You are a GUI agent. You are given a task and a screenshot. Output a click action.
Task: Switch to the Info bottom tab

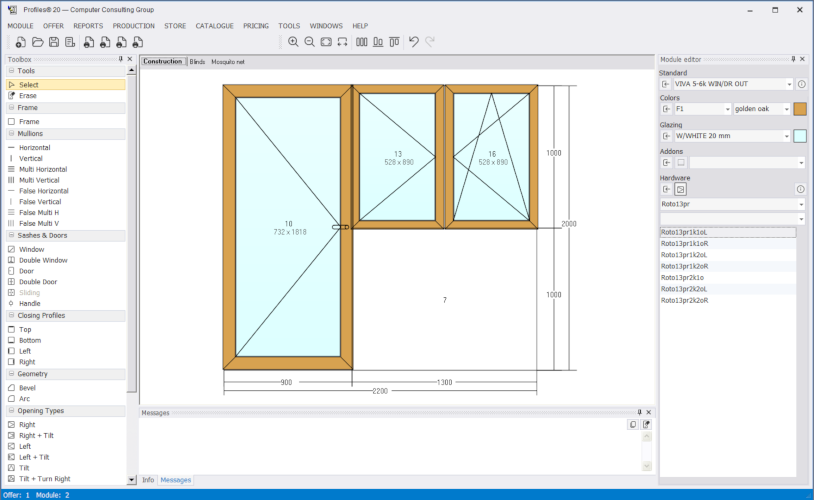148,480
